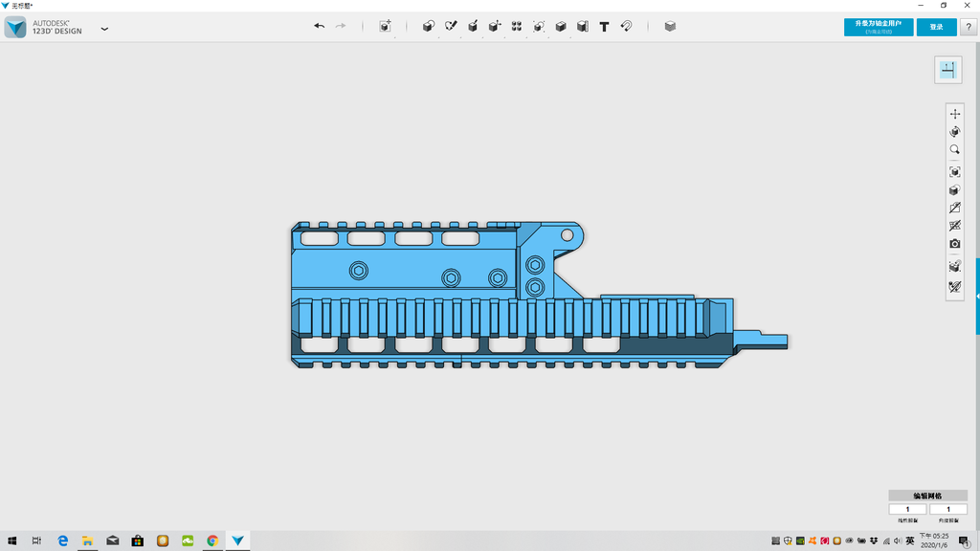This screenshot has height=551, width=980.
Task: Open the Pattern tool
Action: point(516,26)
